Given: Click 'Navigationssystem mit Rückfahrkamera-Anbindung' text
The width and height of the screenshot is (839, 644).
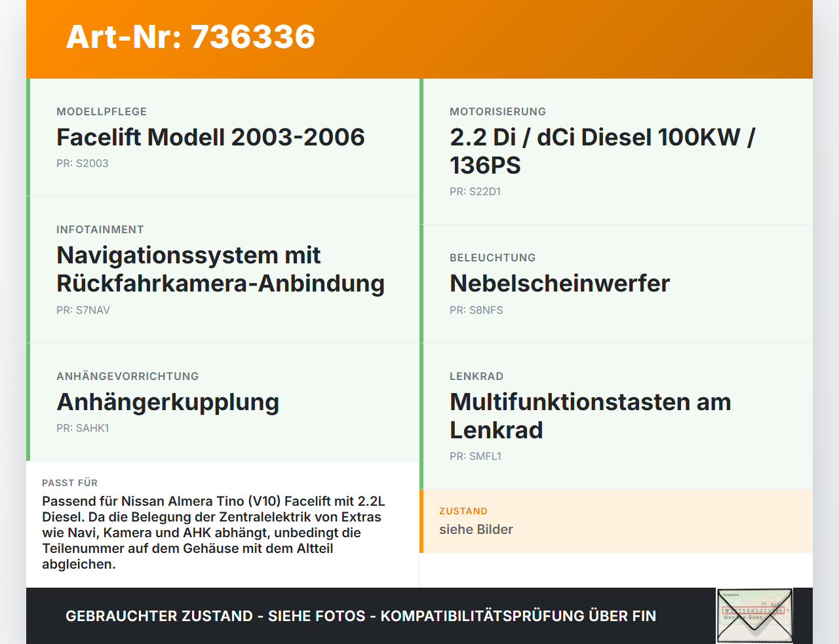Looking at the screenshot, I should [x=220, y=269].
